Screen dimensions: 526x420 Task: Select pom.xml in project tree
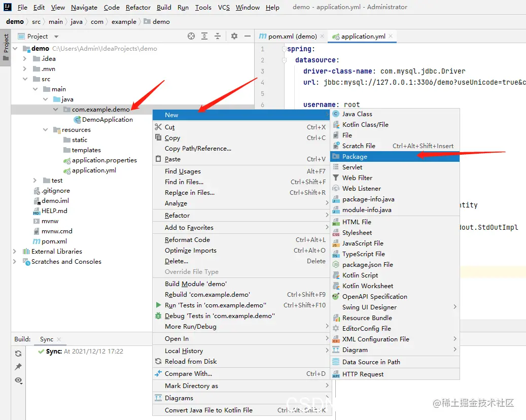54,241
